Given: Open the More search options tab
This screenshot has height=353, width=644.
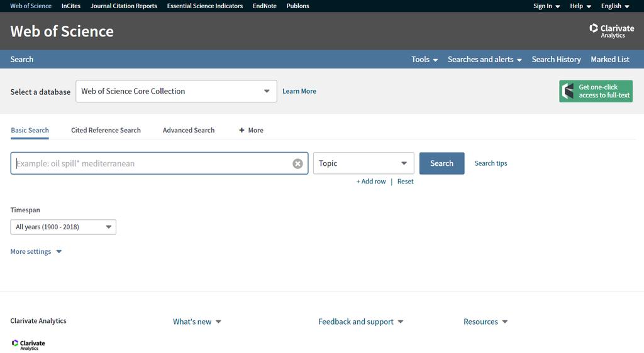Looking at the screenshot, I should pyautogui.click(x=251, y=130).
